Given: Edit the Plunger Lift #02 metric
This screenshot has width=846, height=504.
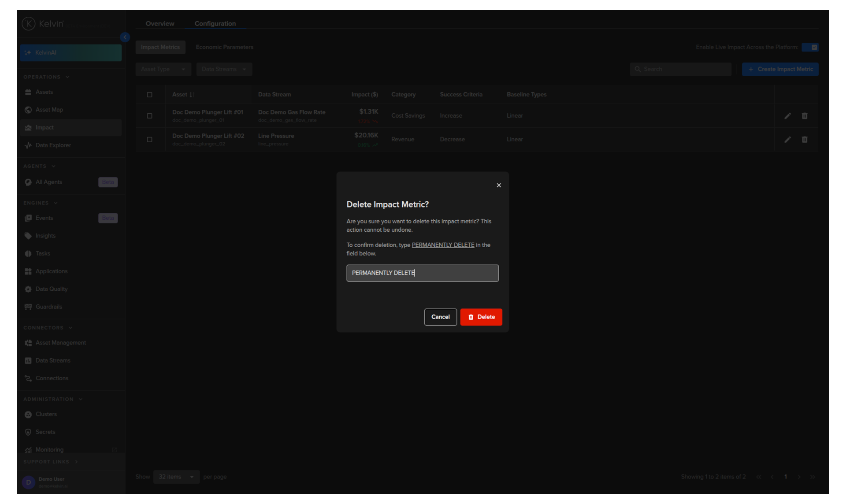Looking at the screenshot, I should pyautogui.click(x=787, y=140).
